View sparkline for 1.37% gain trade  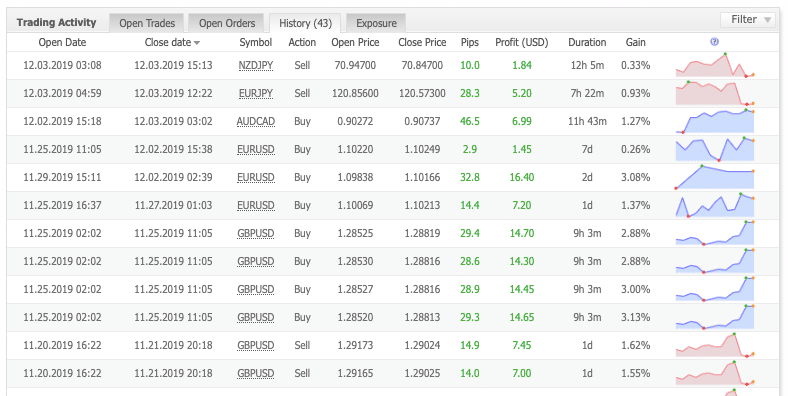tap(715, 205)
